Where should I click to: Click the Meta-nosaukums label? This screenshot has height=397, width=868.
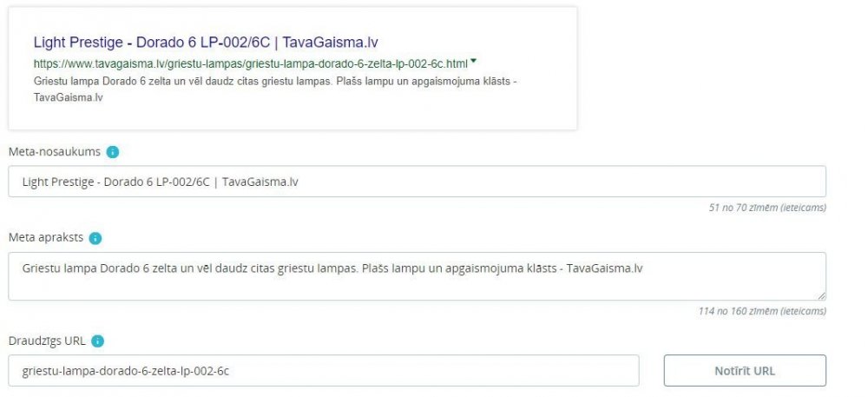55,152
